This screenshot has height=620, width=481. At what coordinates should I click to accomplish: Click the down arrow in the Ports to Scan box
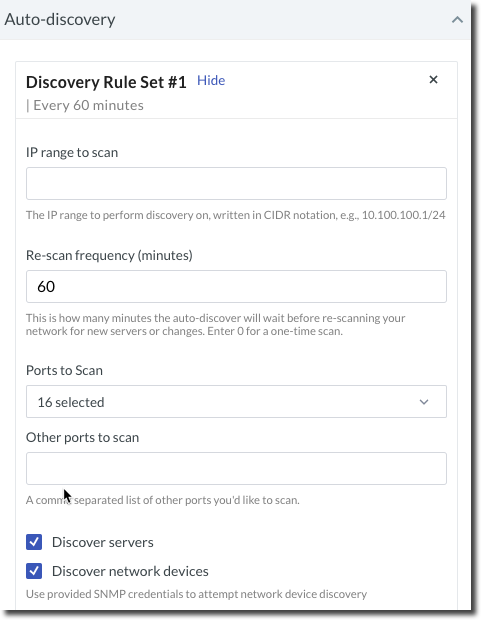tap(424, 402)
